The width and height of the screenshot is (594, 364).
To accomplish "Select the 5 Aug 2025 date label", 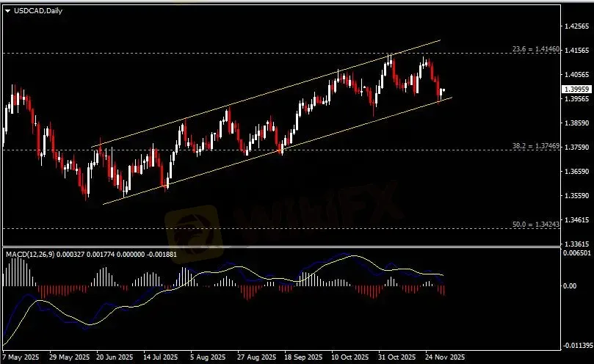I will 208,357.
